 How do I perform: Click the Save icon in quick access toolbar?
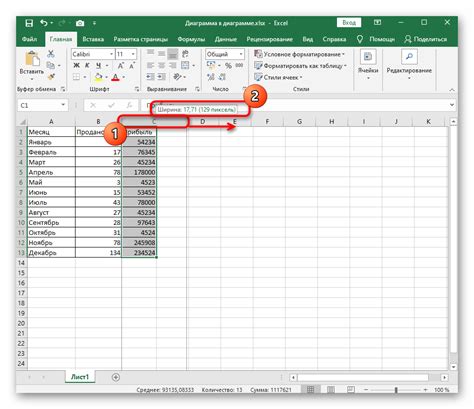click(29, 23)
